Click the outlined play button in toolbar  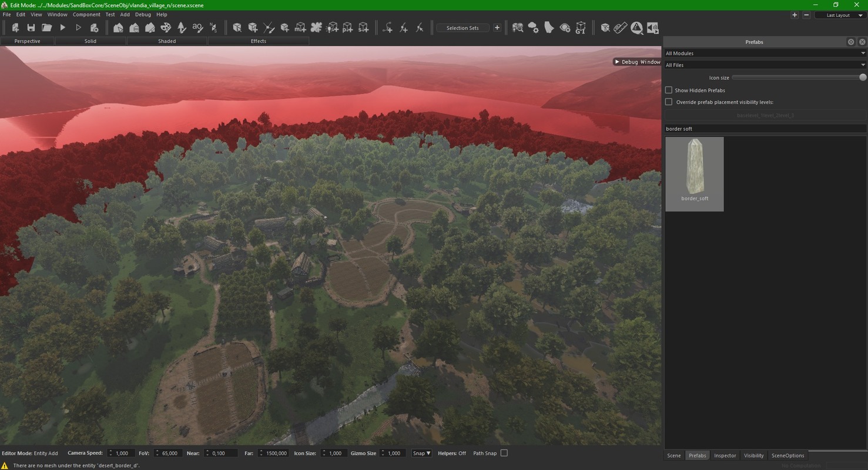[x=78, y=28]
